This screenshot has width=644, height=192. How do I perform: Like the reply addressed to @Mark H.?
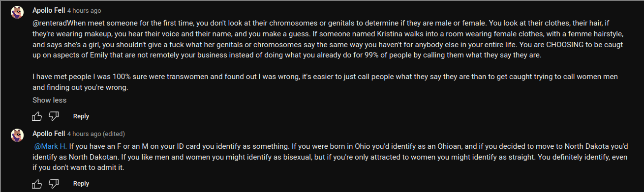37,184
